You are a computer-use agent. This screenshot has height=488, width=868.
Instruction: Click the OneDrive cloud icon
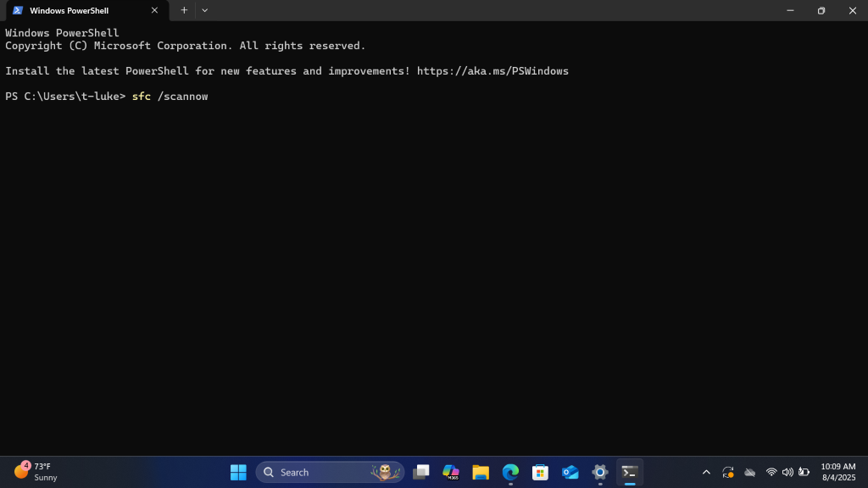click(x=749, y=472)
